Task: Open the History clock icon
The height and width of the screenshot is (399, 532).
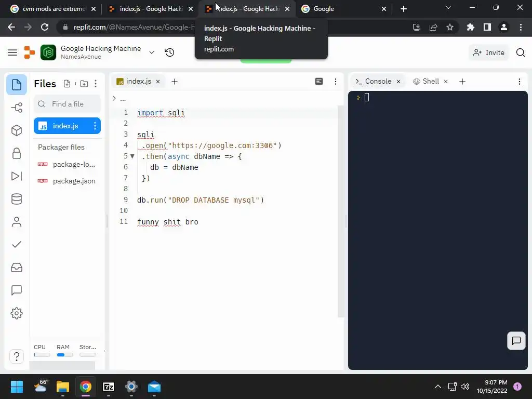Action: pos(169,52)
